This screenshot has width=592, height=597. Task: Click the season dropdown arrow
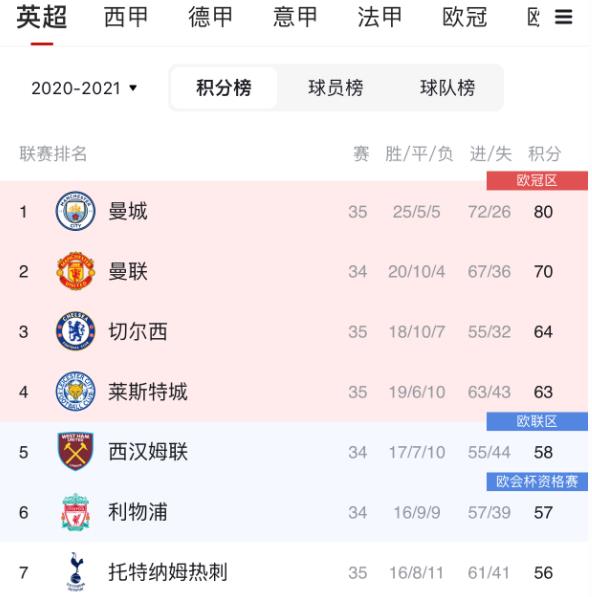[133, 88]
